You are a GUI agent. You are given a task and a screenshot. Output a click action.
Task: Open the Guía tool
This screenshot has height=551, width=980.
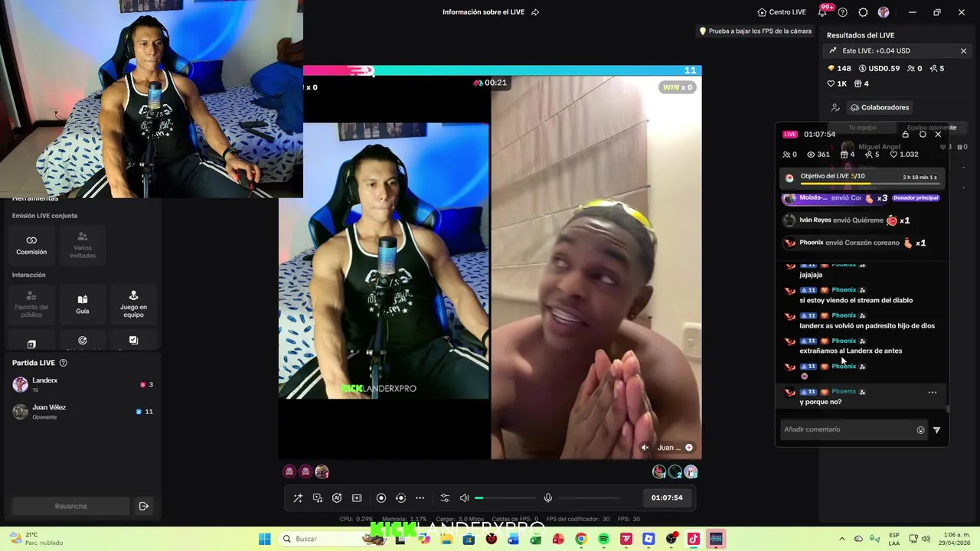point(83,305)
